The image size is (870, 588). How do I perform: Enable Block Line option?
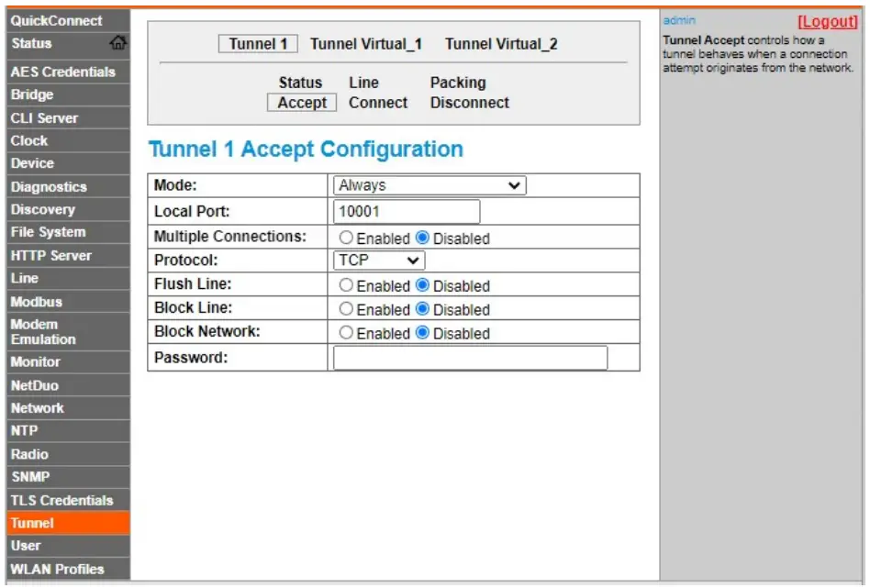coord(346,309)
